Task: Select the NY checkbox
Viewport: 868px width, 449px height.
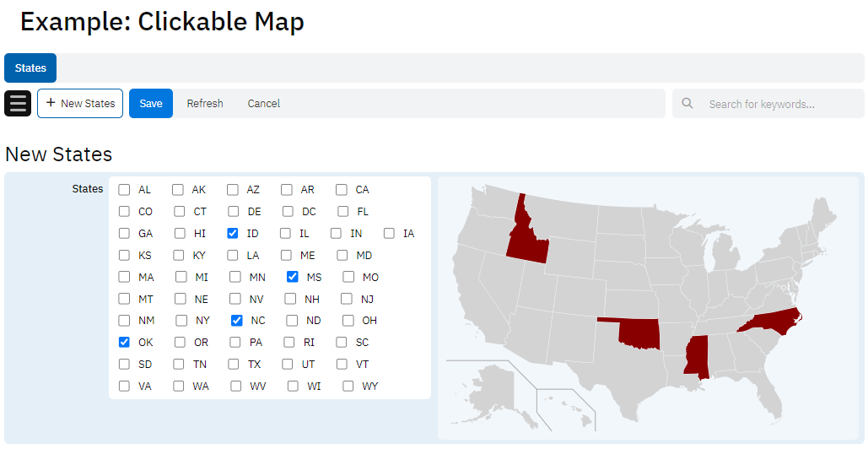Action: (x=181, y=321)
